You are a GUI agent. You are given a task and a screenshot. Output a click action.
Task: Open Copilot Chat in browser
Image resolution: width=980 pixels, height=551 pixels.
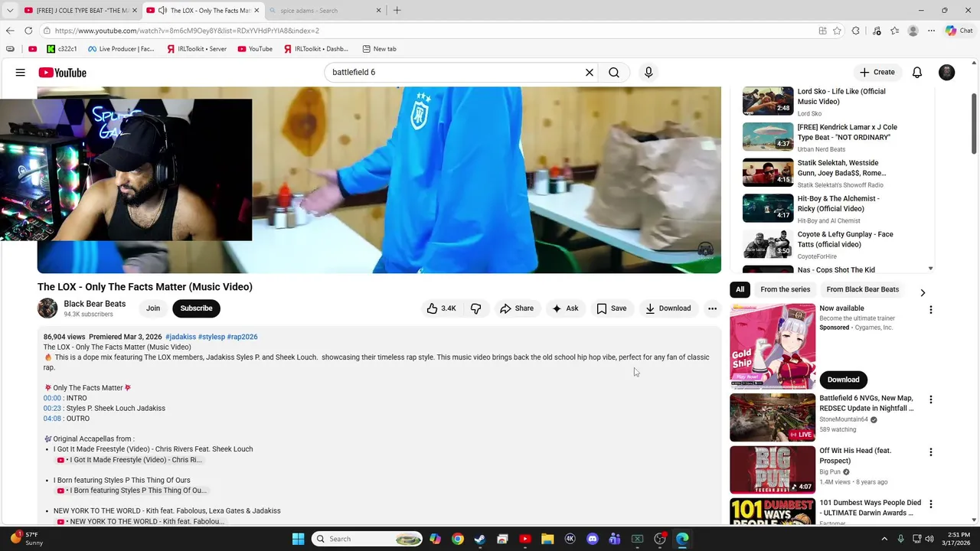tap(959, 31)
